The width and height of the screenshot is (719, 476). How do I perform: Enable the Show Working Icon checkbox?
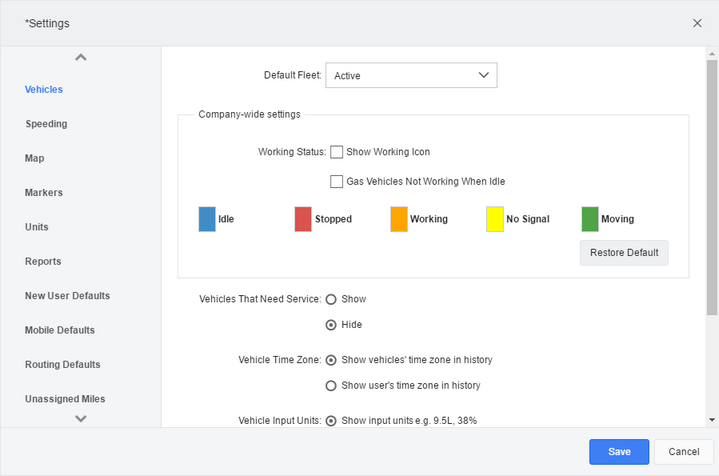click(x=337, y=152)
